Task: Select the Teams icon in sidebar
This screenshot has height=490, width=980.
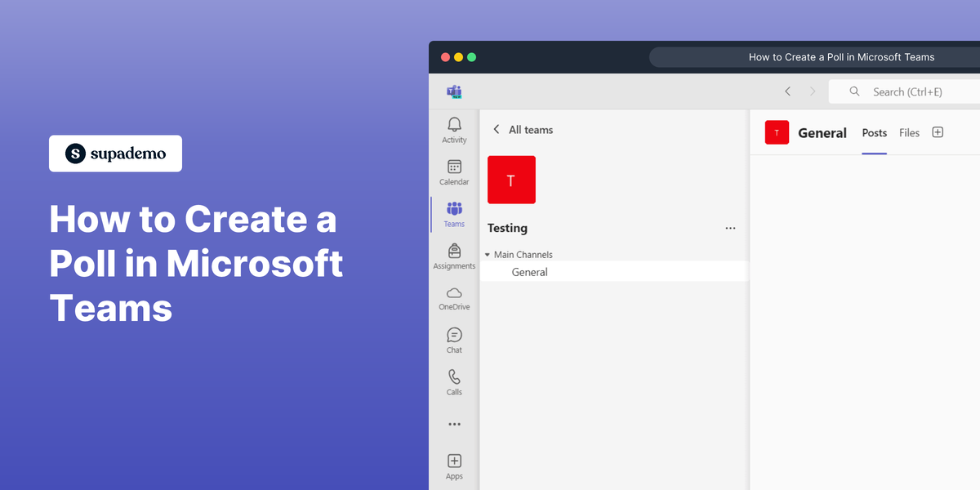Action: tap(454, 209)
